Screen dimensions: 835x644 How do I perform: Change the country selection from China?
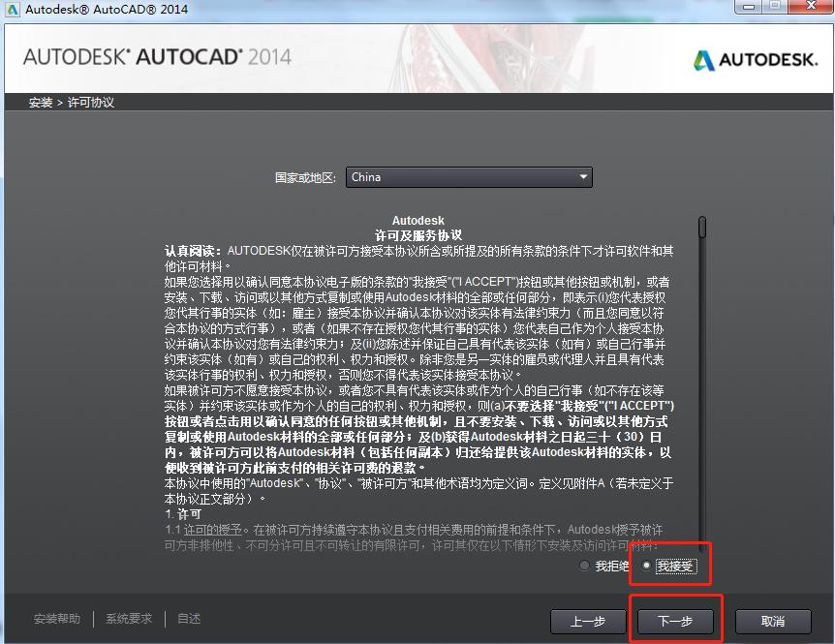tap(470, 177)
